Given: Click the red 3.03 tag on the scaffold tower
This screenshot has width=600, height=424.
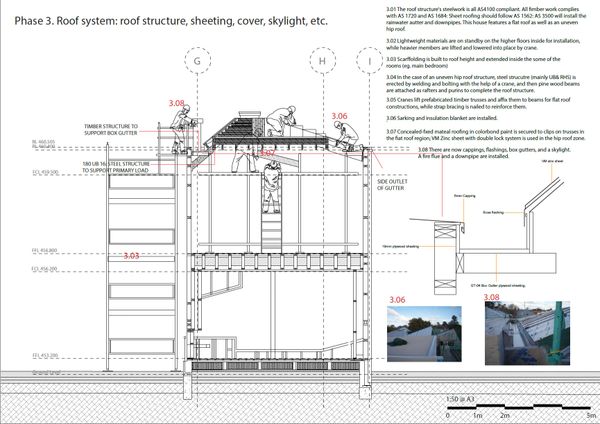Looking at the screenshot, I should click(131, 256).
